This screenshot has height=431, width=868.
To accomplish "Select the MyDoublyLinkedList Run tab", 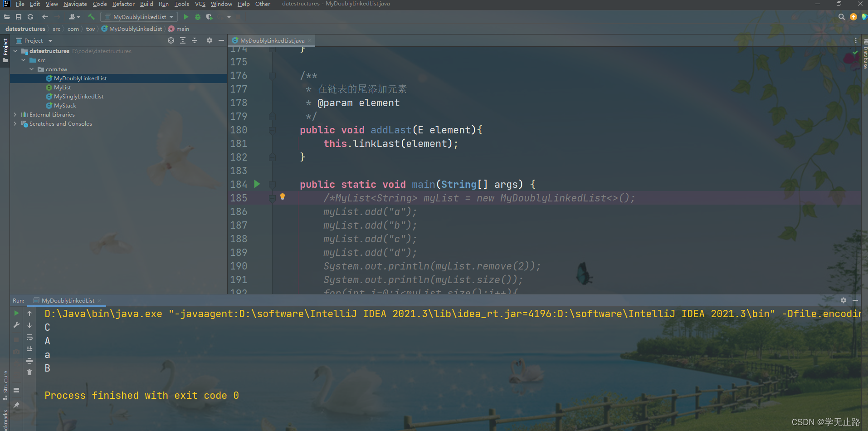I will click(68, 300).
